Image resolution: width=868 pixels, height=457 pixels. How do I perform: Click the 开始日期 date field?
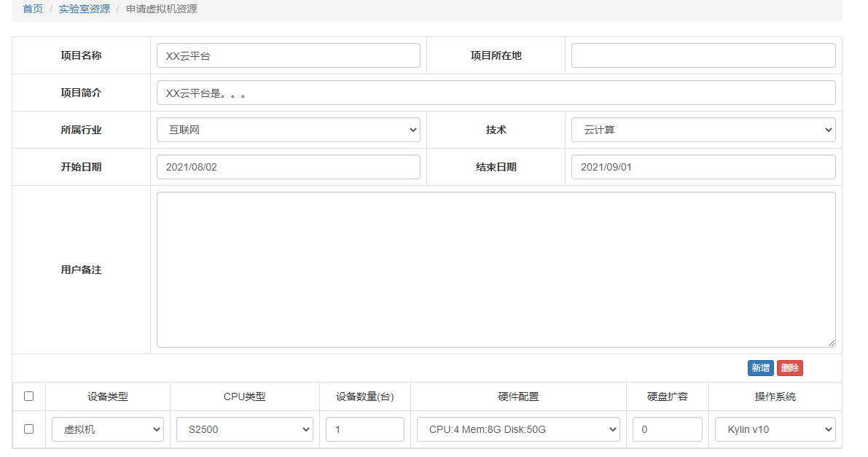point(288,167)
